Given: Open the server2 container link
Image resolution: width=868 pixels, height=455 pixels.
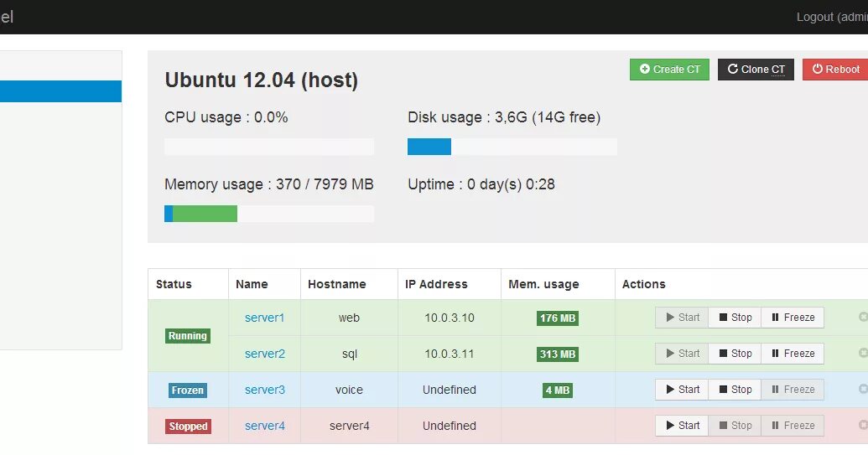Looking at the screenshot, I should (265, 354).
